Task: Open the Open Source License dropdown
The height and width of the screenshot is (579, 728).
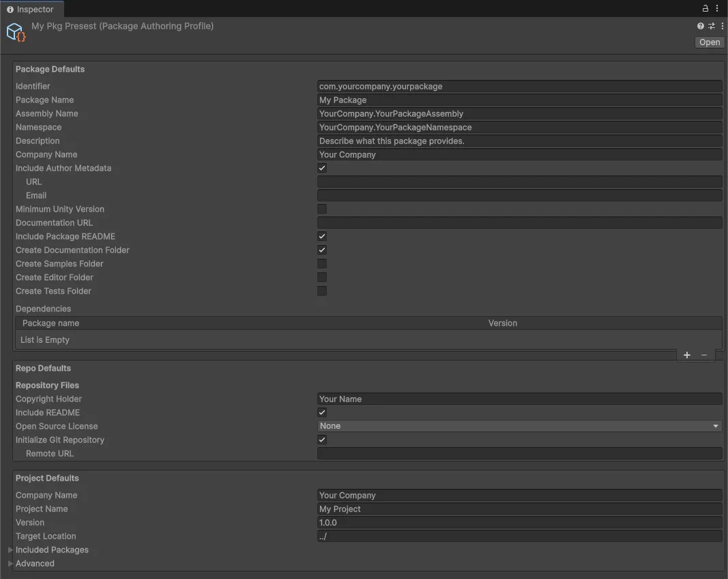Action: point(519,426)
